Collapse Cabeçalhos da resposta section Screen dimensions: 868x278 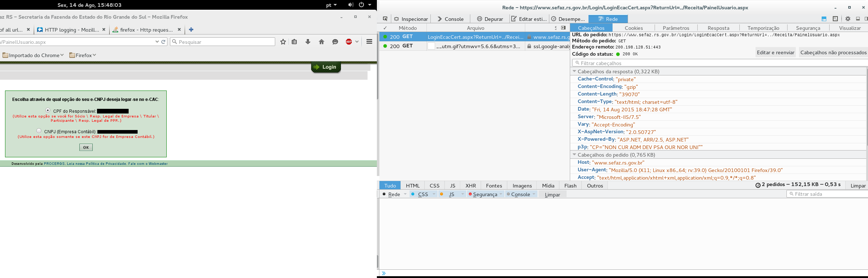coord(574,71)
